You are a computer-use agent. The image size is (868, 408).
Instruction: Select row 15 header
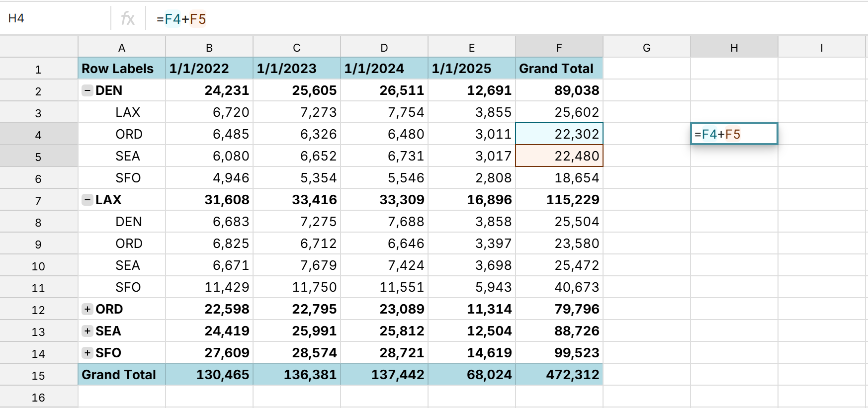(38, 375)
